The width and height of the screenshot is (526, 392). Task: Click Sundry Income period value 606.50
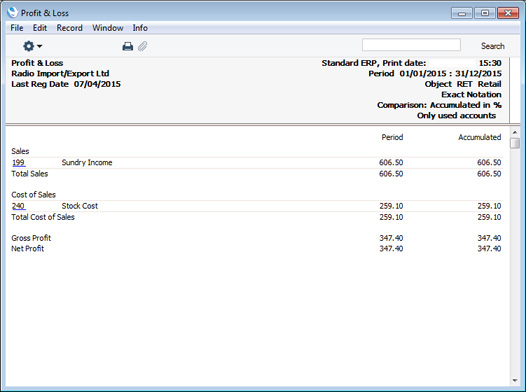(391, 163)
